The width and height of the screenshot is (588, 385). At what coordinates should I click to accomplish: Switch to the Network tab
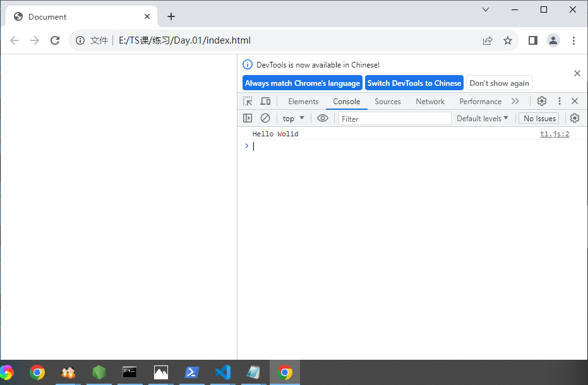pos(430,101)
